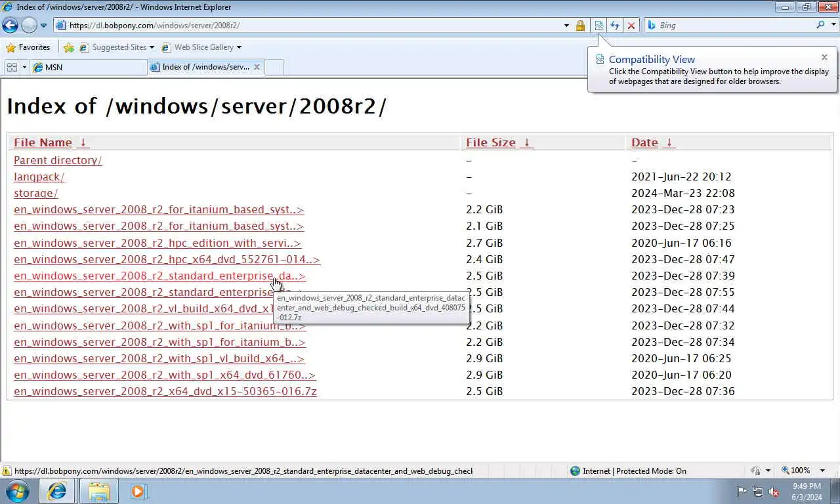Open the with_sp1_for_itanium file dated 07:32
The height and width of the screenshot is (504, 840).
(x=159, y=325)
